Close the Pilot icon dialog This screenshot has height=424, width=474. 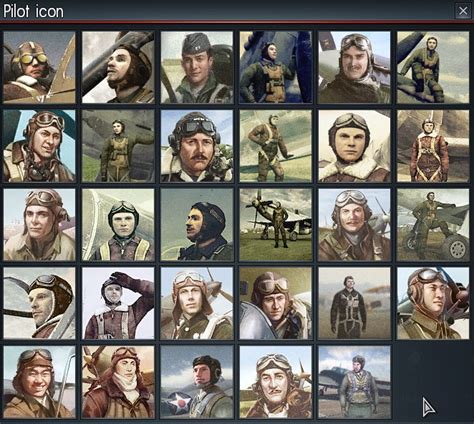coord(463,11)
